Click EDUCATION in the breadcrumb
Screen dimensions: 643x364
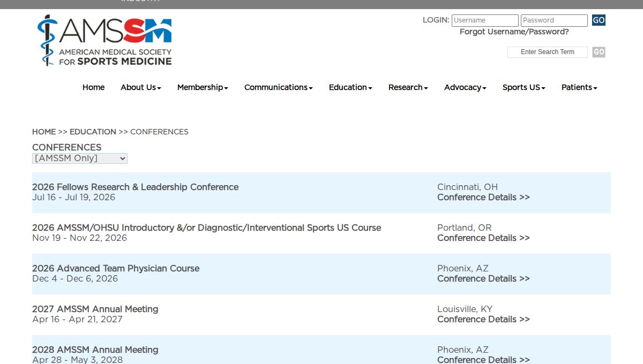tap(93, 132)
